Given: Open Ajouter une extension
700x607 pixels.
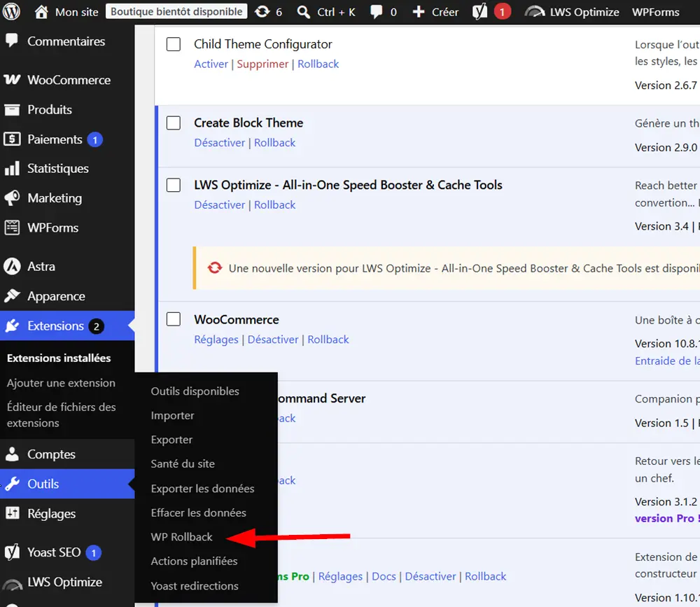Looking at the screenshot, I should (61, 383).
